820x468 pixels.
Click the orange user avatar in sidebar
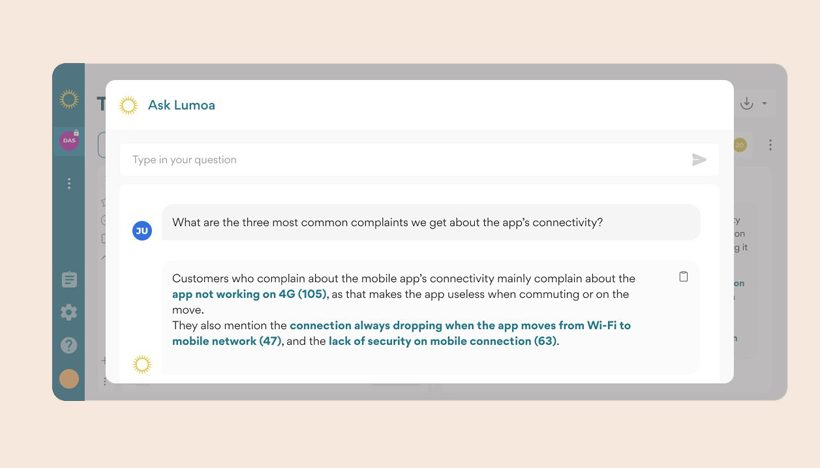click(x=69, y=379)
